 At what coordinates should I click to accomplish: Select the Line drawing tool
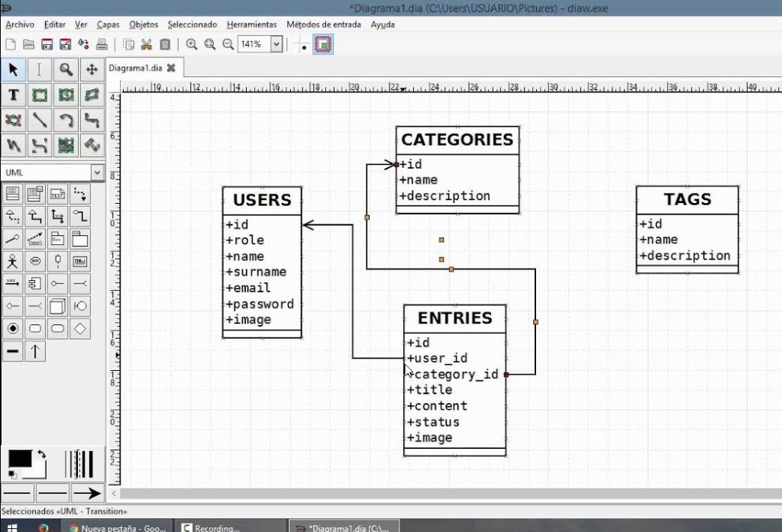point(40,120)
